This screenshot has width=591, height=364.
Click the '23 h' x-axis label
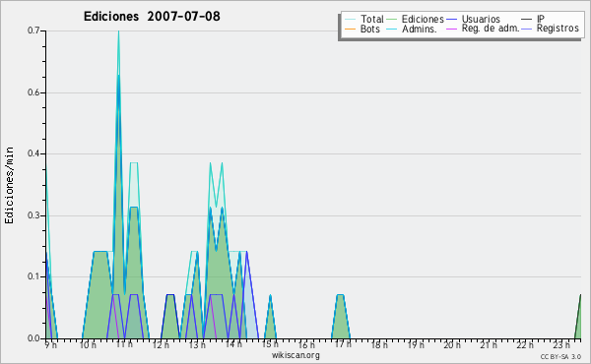pos(561,344)
